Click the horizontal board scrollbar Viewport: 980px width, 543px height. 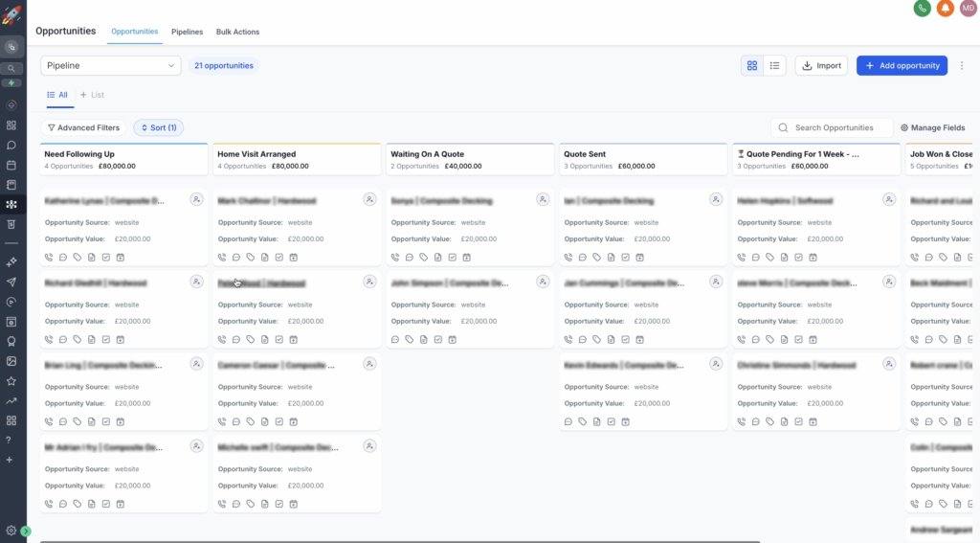point(400,541)
